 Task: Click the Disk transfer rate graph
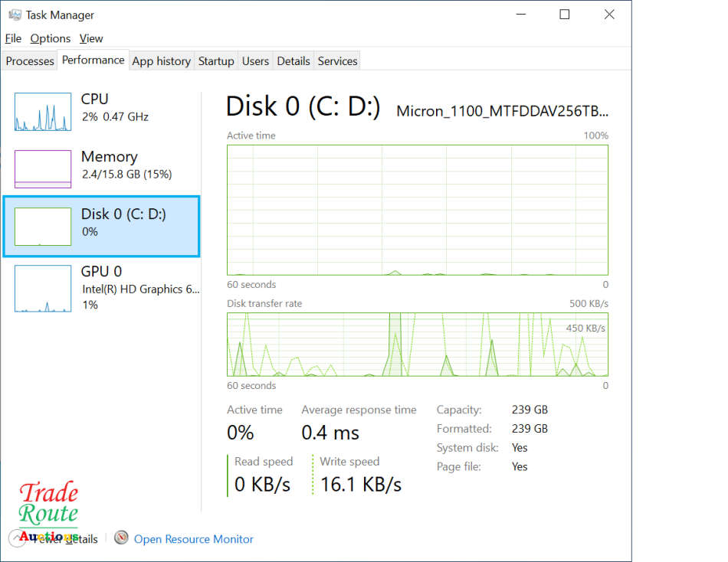tap(418, 344)
